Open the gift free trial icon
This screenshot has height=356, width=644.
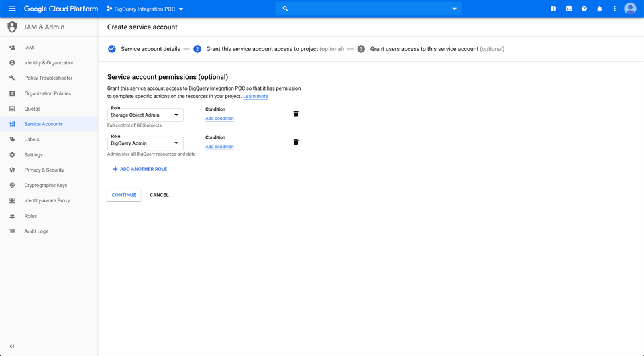(x=553, y=9)
